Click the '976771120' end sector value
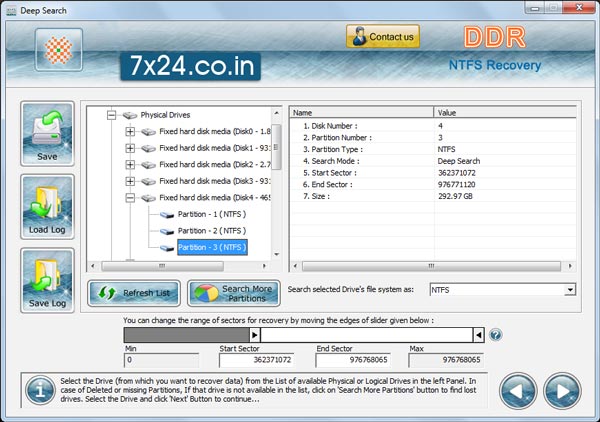600x422 pixels. [x=457, y=184]
